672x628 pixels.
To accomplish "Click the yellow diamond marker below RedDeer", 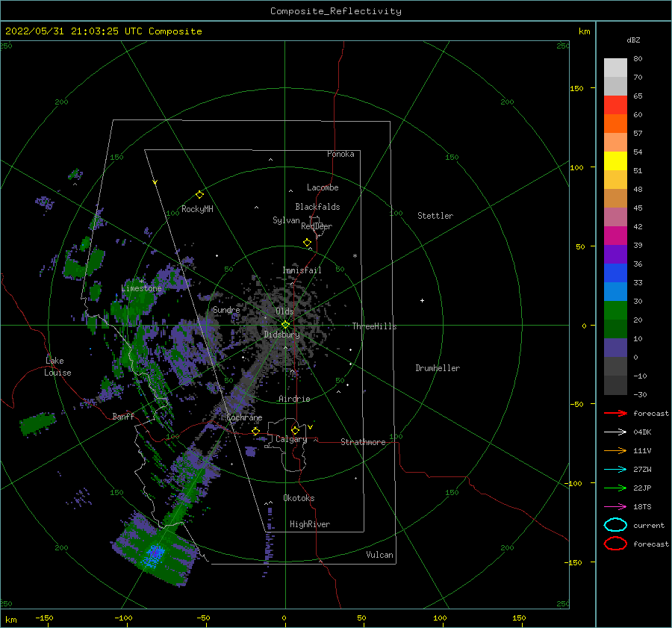I will pos(308,243).
